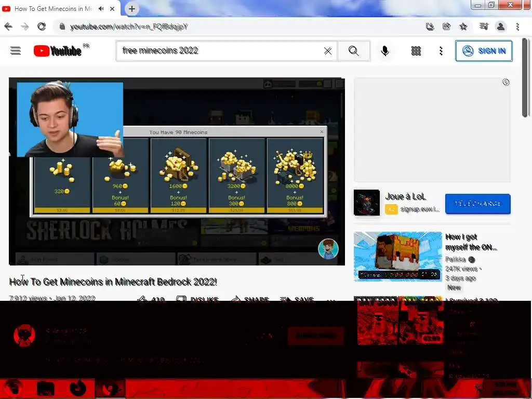Clear the YouTube search query
Image resolution: width=532 pixels, height=399 pixels.
pos(328,51)
